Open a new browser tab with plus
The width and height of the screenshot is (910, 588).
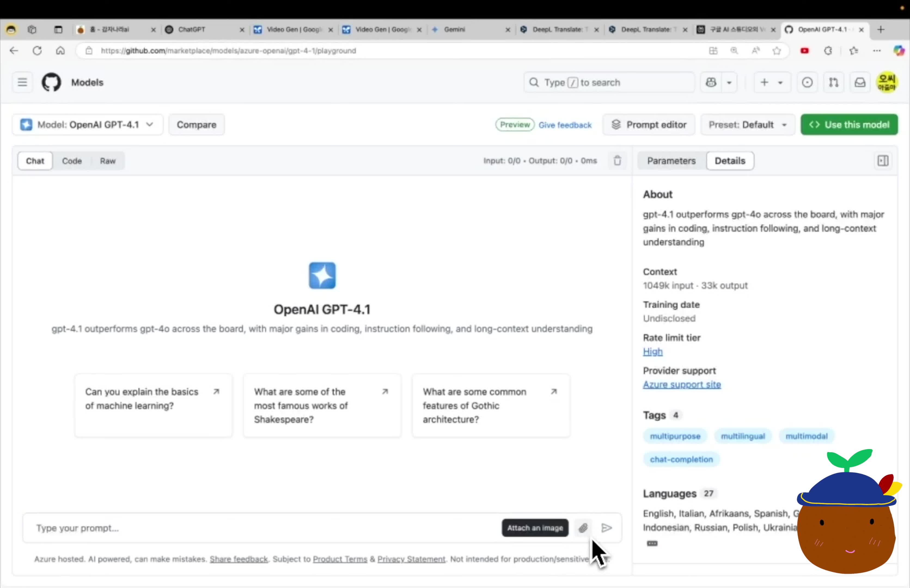tap(881, 29)
